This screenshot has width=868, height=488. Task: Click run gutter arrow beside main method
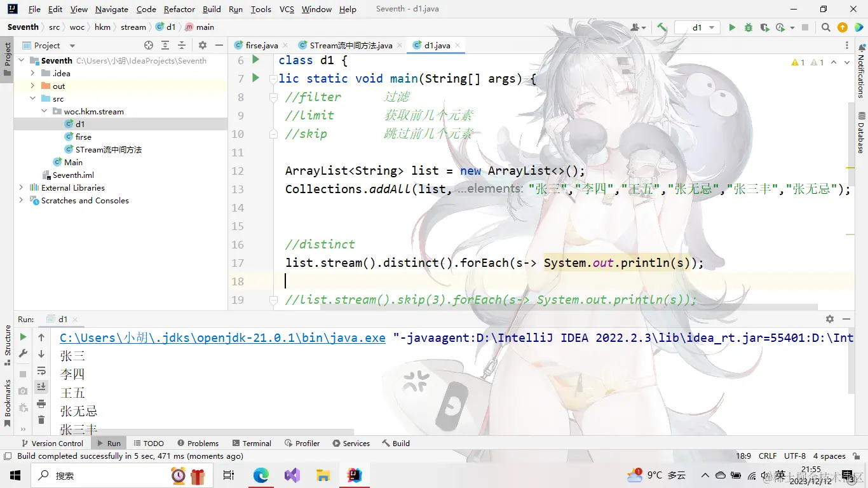tap(256, 78)
